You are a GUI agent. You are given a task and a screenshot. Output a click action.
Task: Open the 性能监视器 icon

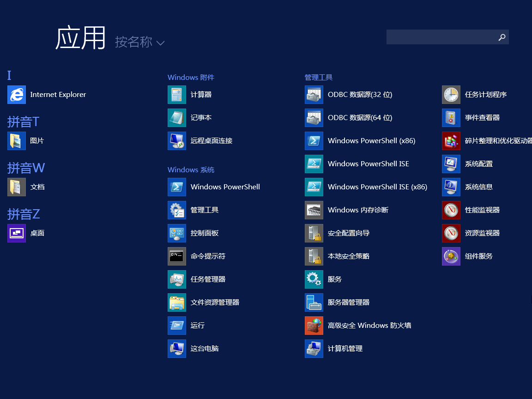(451, 210)
